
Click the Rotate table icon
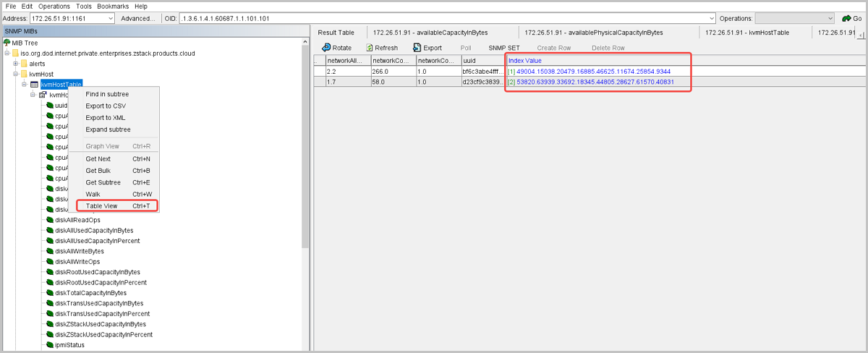pos(325,48)
